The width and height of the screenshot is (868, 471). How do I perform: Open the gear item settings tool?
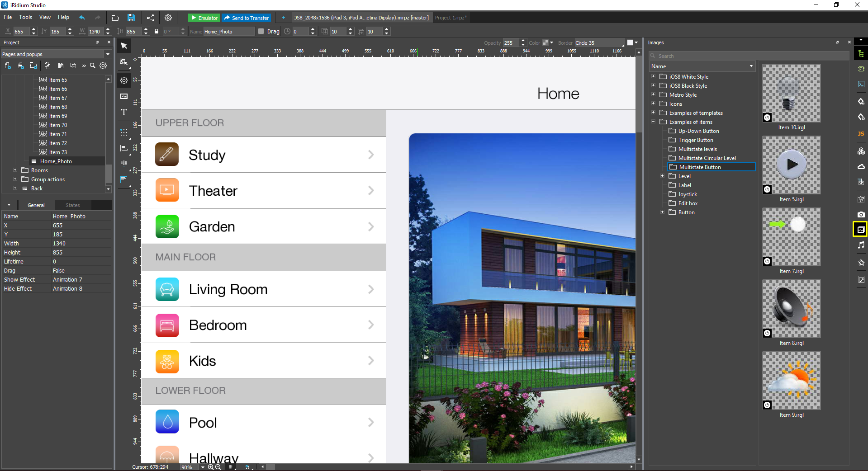(123, 80)
